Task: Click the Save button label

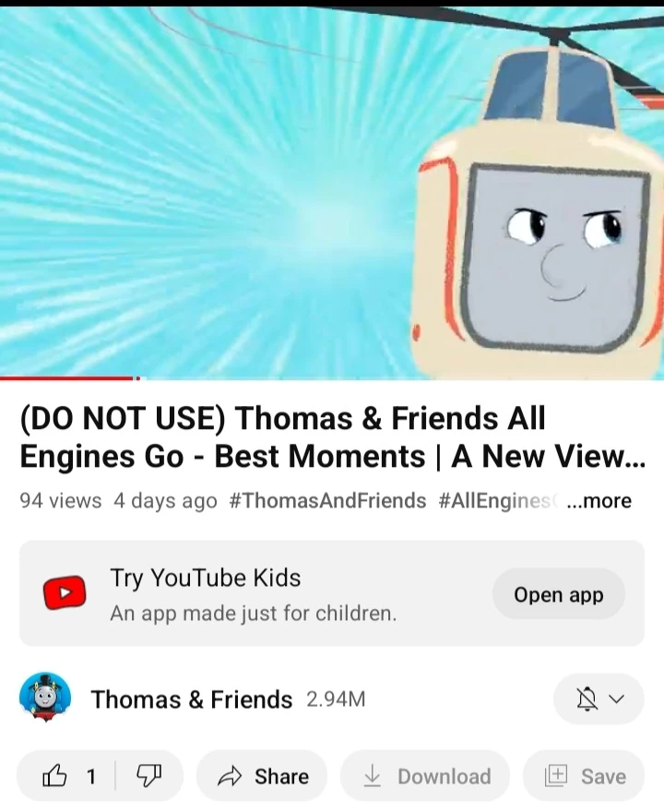Action: 603,776
